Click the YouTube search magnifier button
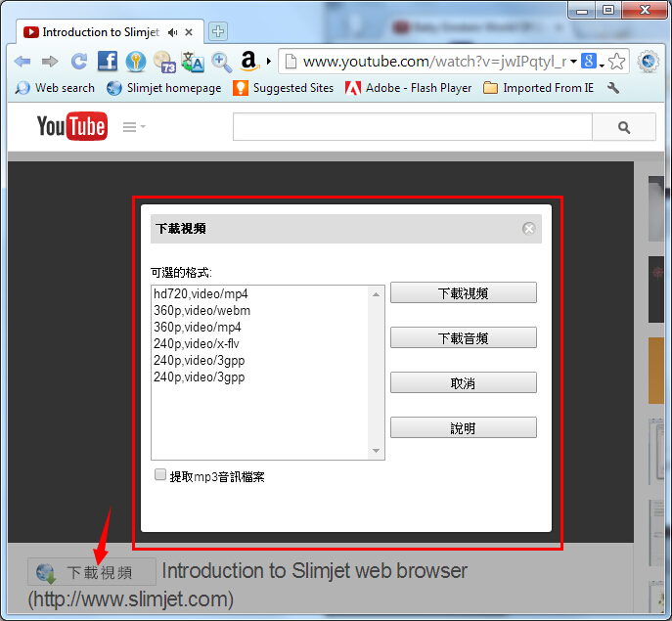 (624, 127)
